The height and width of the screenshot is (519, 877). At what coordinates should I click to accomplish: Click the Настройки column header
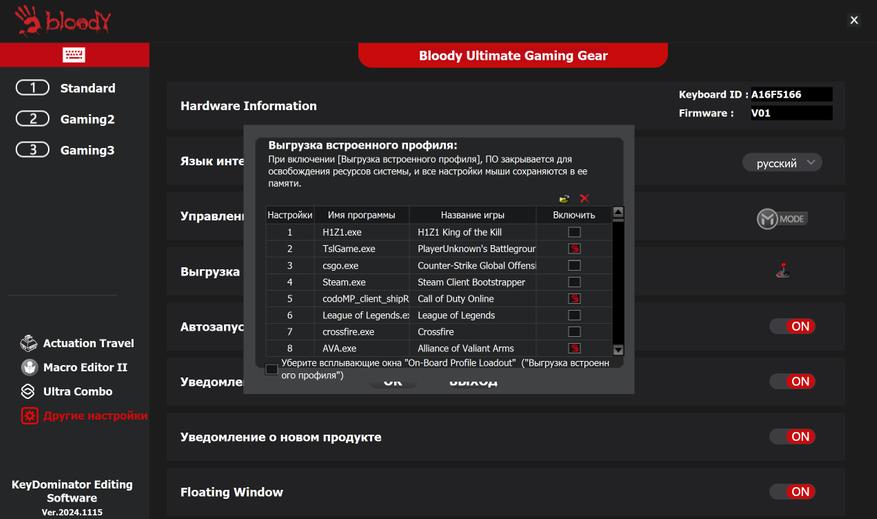[x=290, y=215]
